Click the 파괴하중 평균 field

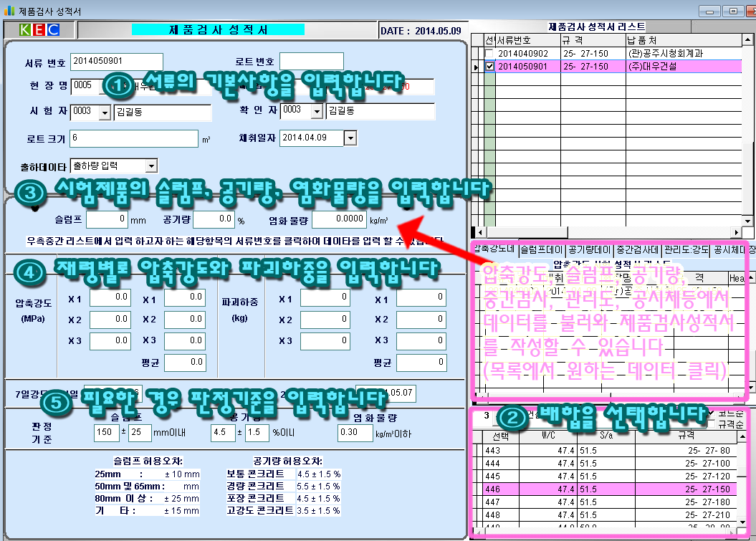pos(421,362)
